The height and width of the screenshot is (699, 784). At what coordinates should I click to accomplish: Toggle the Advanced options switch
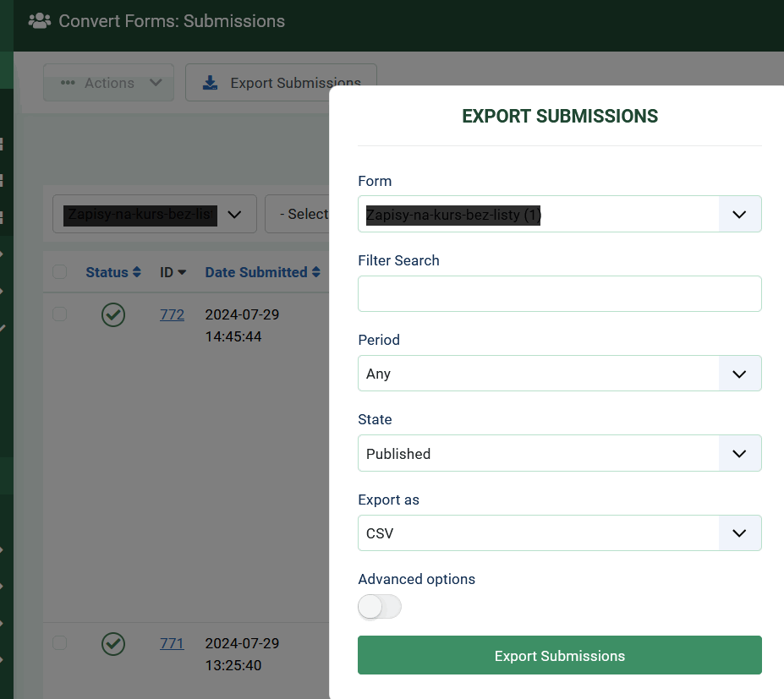[x=380, y=607]
